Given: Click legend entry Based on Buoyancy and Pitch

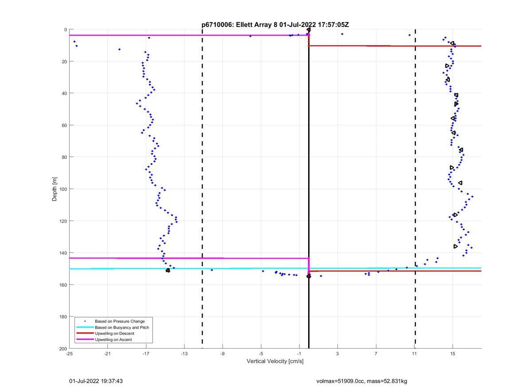Looking at the screenshot, I should click(122, 327).
